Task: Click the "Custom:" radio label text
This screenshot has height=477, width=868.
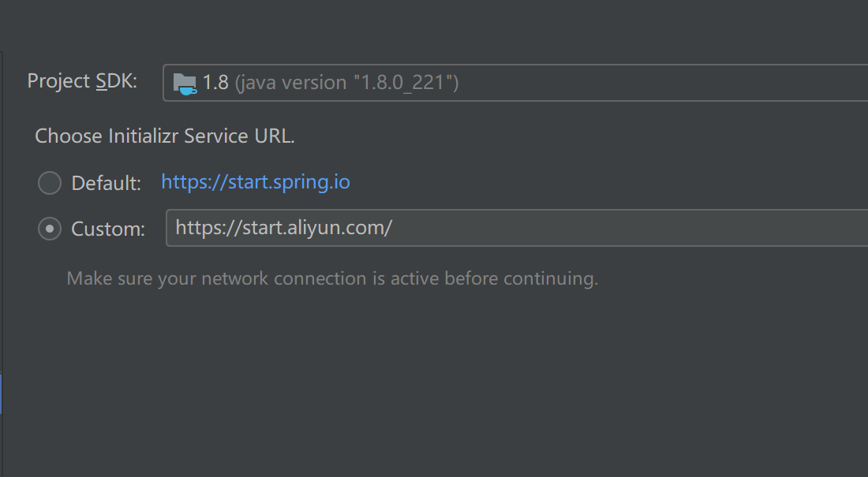Action: click(108, 229)
